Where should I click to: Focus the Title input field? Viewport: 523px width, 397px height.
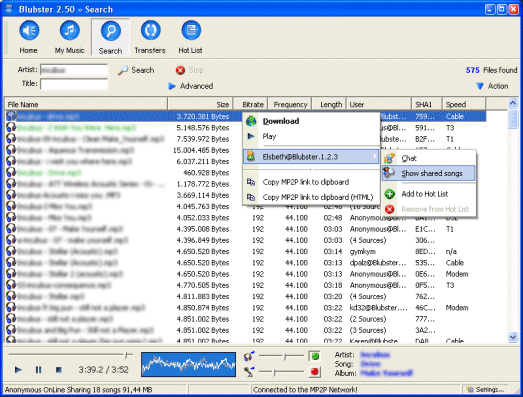pos(74,84)
